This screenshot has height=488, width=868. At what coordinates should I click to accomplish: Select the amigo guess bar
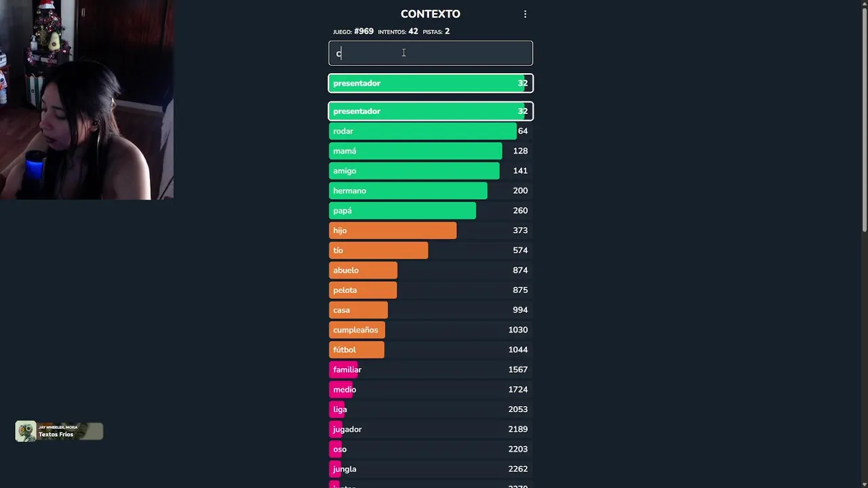431,171
